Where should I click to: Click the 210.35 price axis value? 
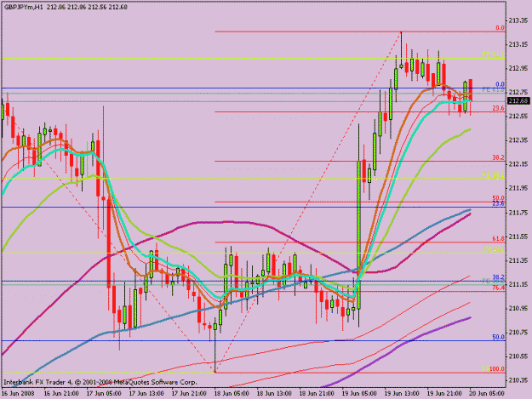click(518, 380)
